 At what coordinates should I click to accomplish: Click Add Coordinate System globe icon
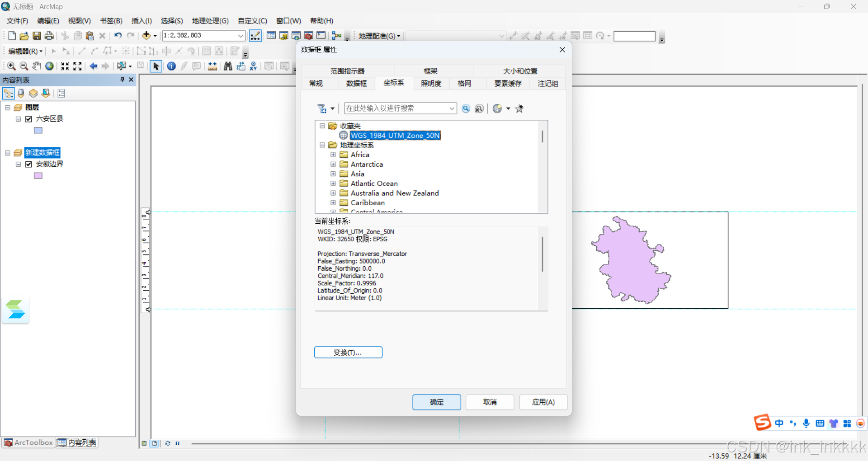pyautogui.click(x=497, y=108)
